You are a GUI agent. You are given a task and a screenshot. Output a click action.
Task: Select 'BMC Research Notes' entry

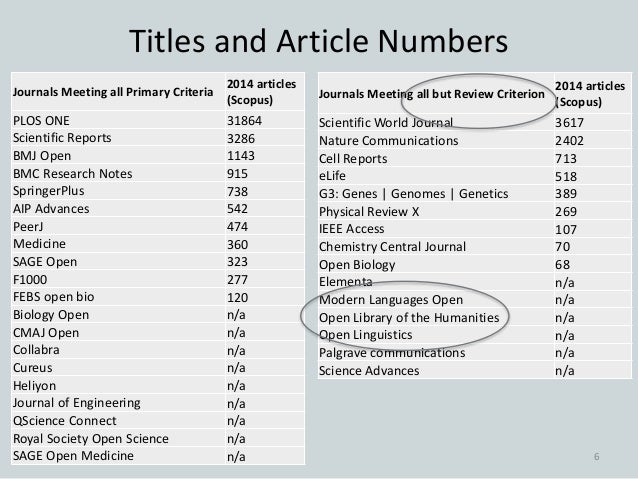pyautogui.click(x=72, y=174)
